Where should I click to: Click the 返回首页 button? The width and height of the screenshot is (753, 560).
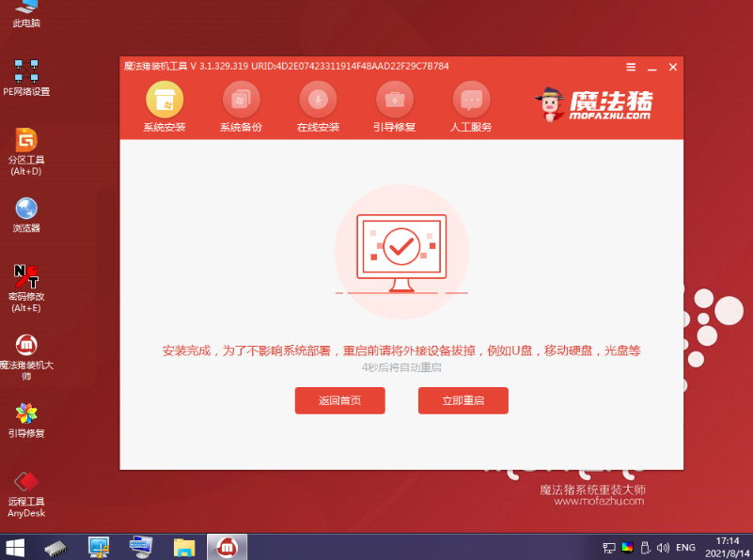tap(339, 400)
